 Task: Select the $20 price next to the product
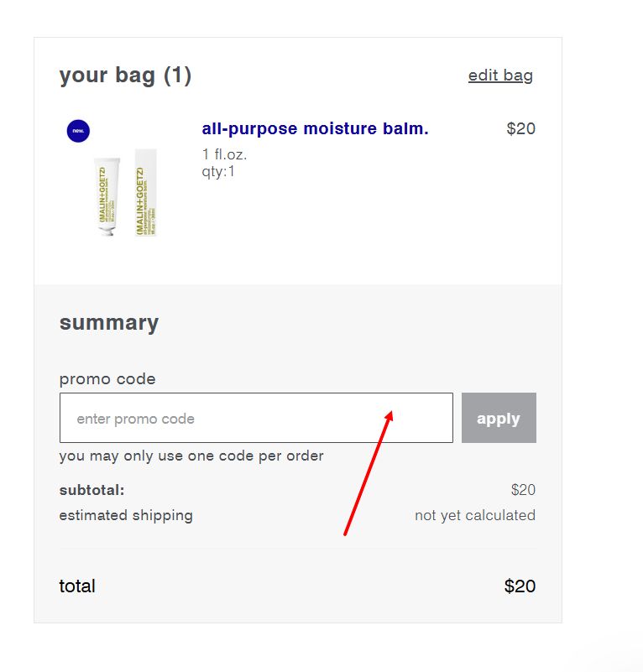pyautogui.click(x=520, y=129)
